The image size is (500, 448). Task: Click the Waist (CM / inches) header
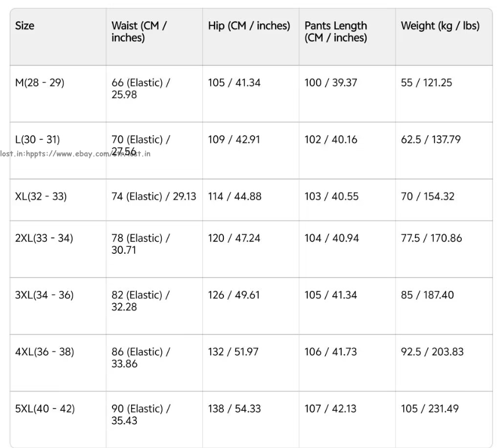coord(139,32)
